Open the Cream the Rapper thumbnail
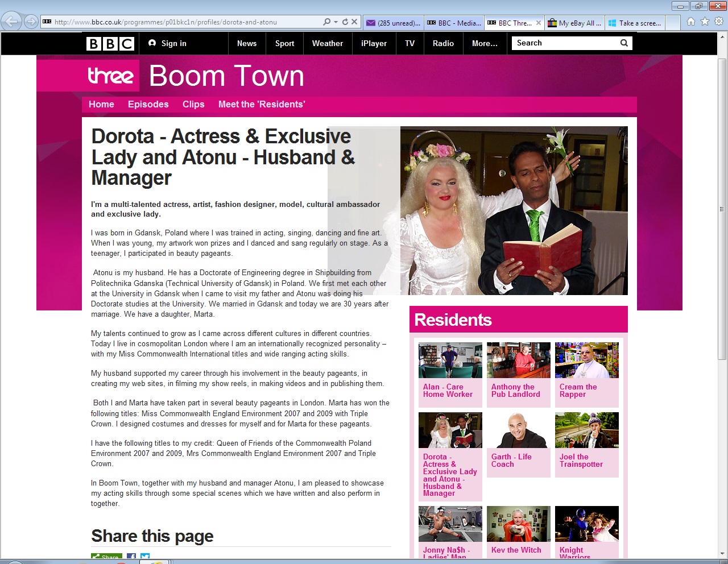This screenshot has width=728, height=564. (x=587, y=360)
